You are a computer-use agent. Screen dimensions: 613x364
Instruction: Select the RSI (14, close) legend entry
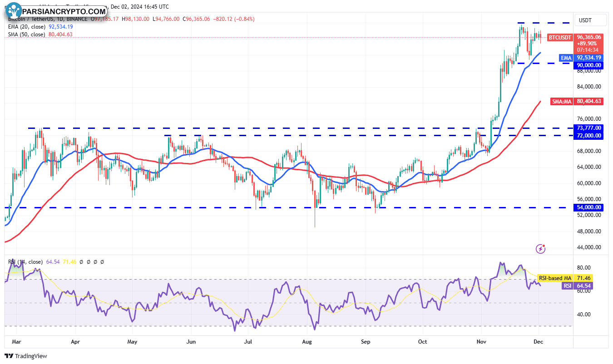(25, 262)
